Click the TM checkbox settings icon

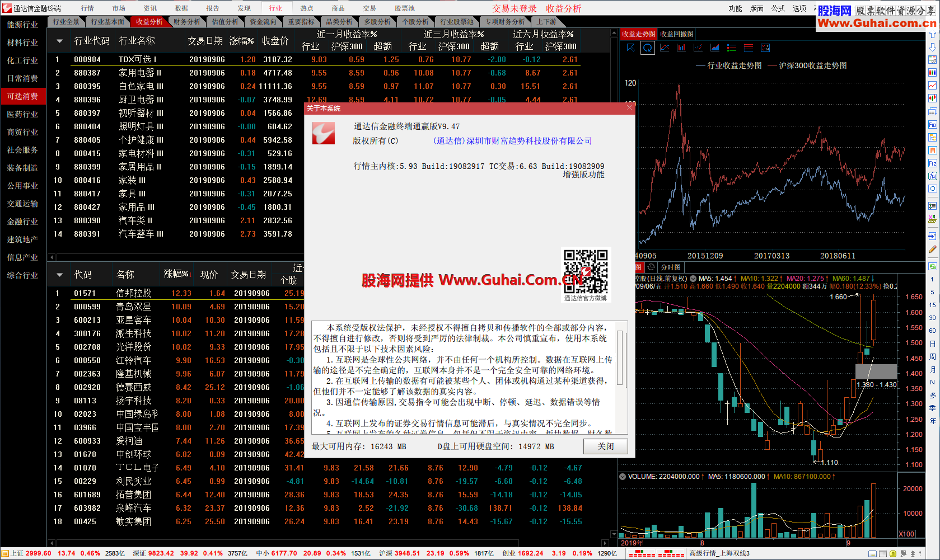(x=765, y=48)
